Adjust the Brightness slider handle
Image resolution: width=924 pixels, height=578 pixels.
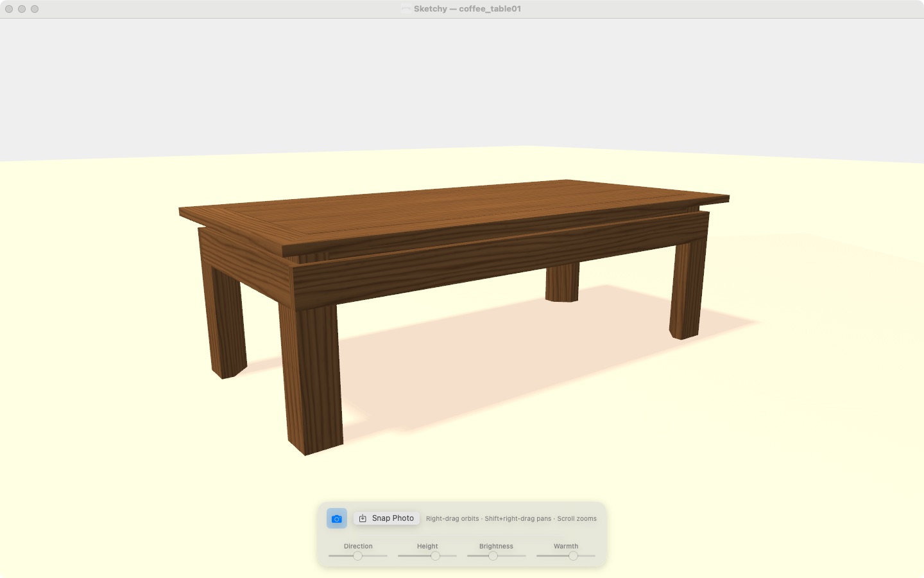coord(493,556)
